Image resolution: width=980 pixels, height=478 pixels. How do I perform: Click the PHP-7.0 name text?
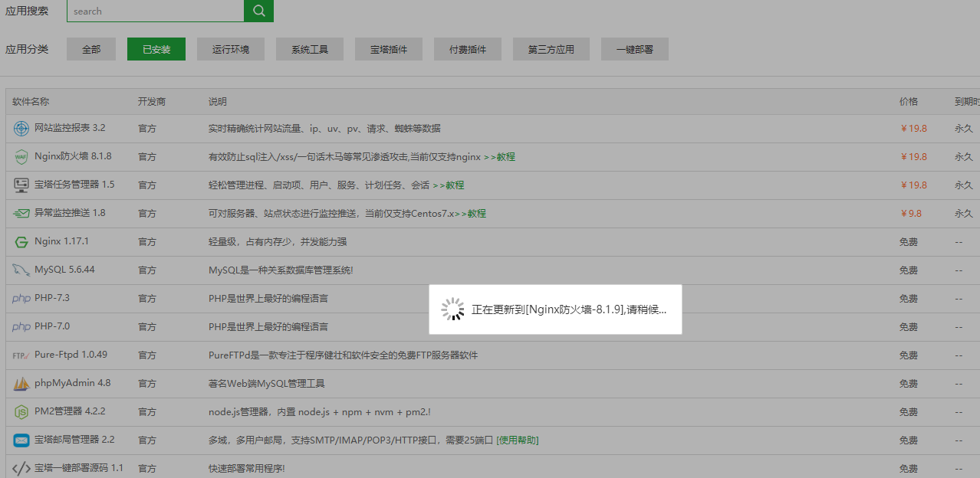tap(52, 327)
